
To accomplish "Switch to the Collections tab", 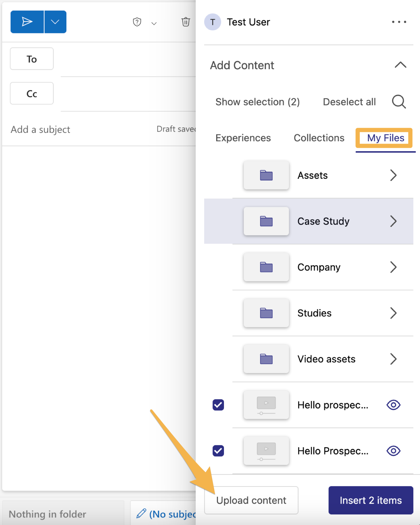I will 319,138.
